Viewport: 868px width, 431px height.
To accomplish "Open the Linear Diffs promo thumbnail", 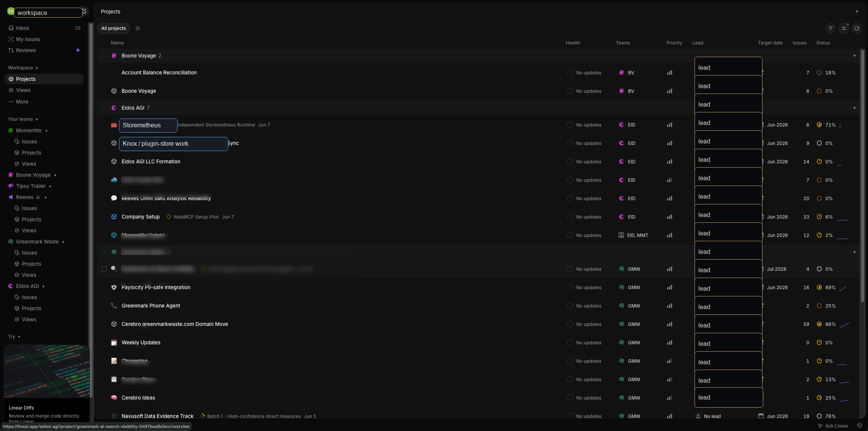I will click(46, 371).
